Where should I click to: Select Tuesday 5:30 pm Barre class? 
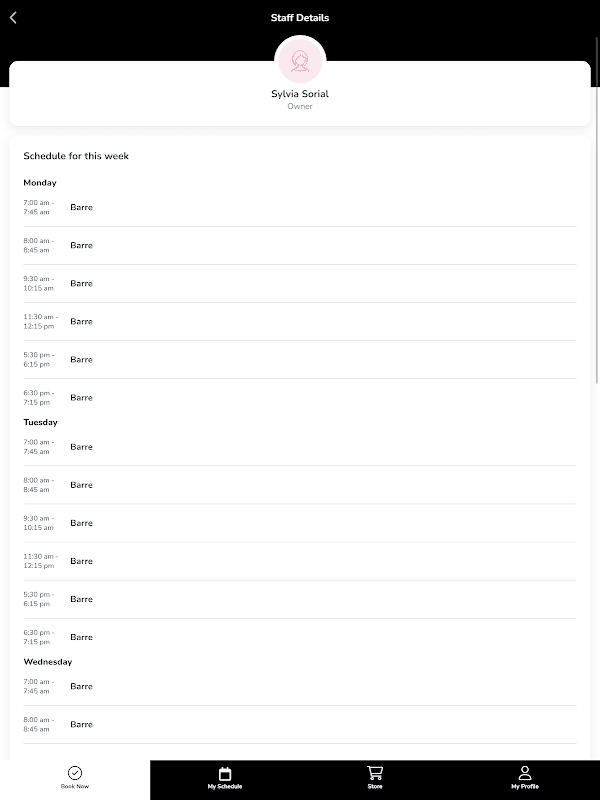(81, 599)
